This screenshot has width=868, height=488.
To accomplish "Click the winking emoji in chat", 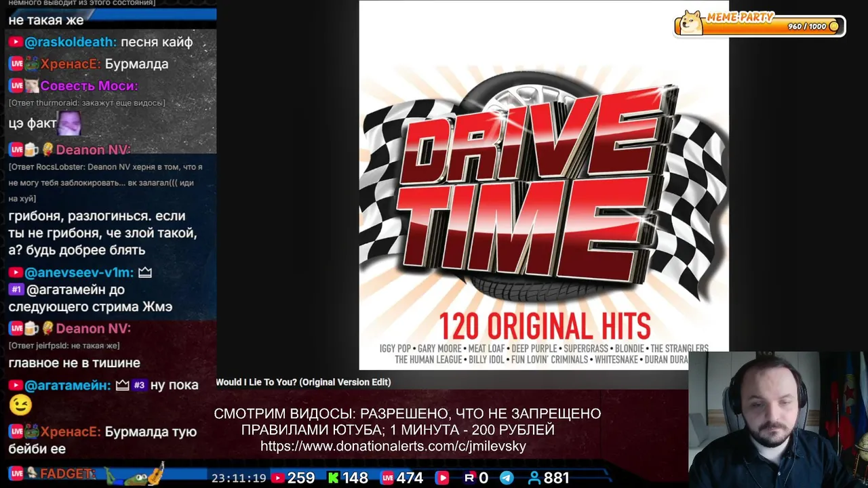I will point(20,405).
